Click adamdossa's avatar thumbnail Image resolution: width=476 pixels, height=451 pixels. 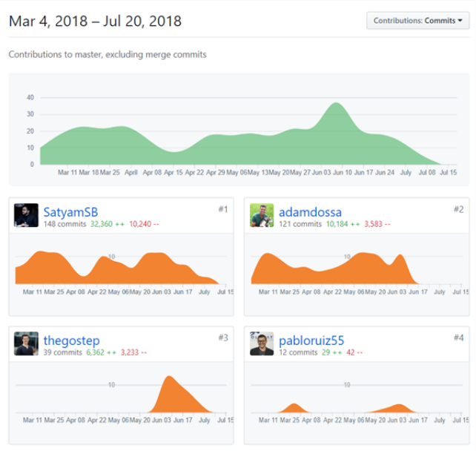click(x=262, y=215)
